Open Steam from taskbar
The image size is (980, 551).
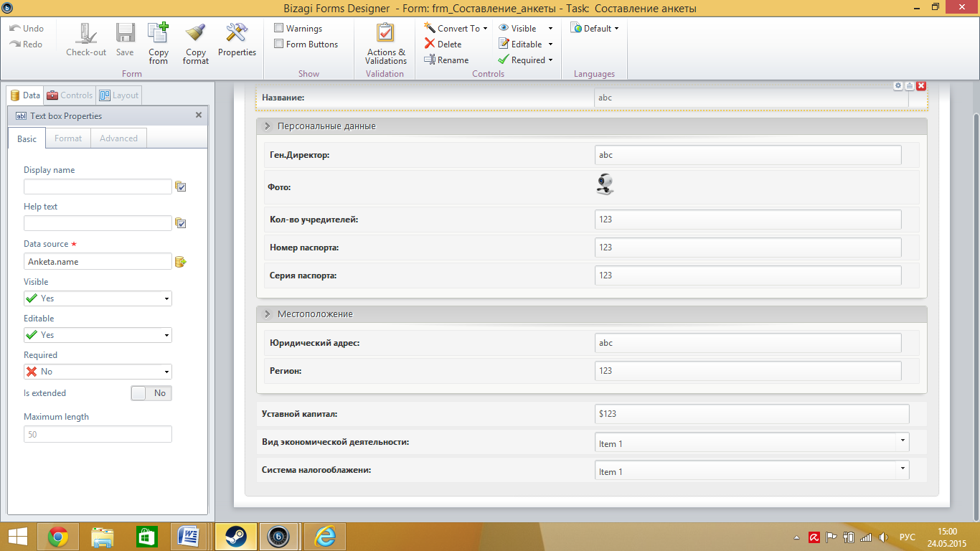[x=235, y=537]
